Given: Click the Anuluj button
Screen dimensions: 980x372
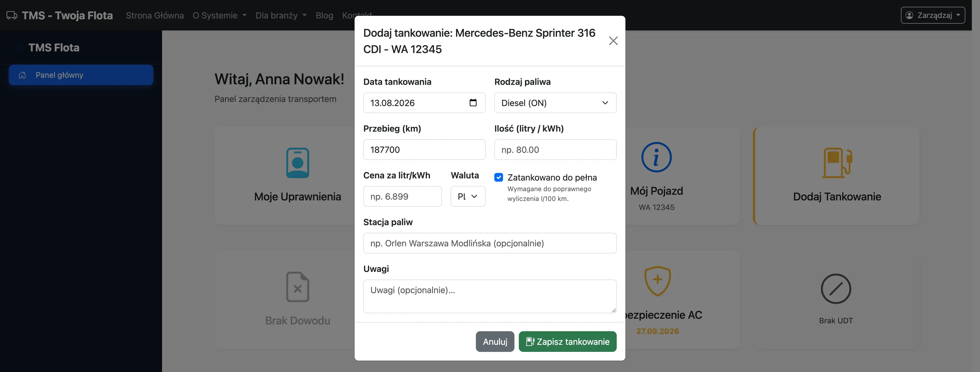Looking at the screenshot, I should pyautogui.click(x=495, y=342).
